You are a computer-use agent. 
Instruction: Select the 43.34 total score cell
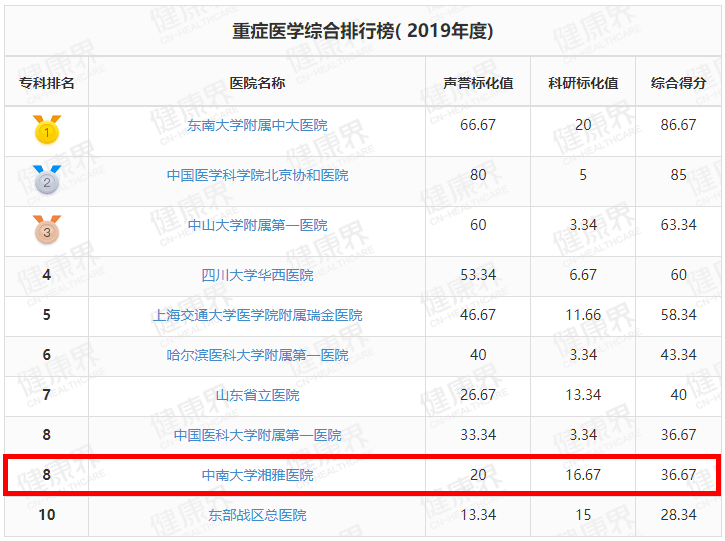click(678, 355)
